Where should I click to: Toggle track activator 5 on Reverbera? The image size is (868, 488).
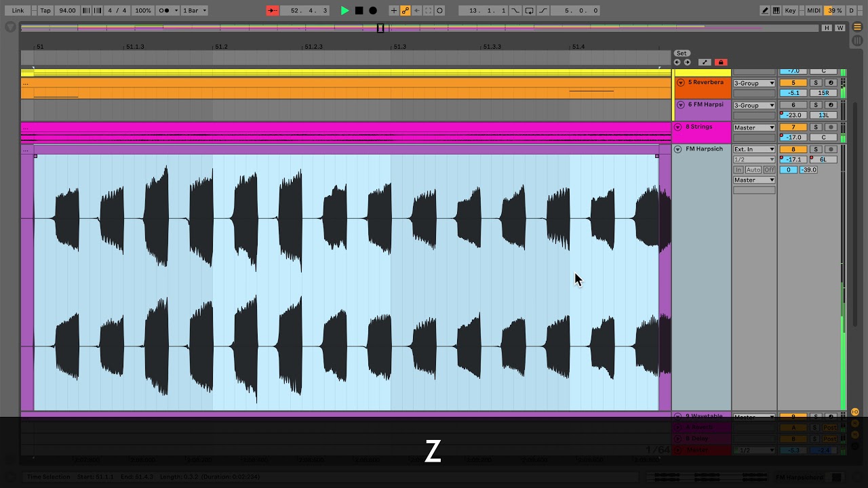click(x=793, y=83)
